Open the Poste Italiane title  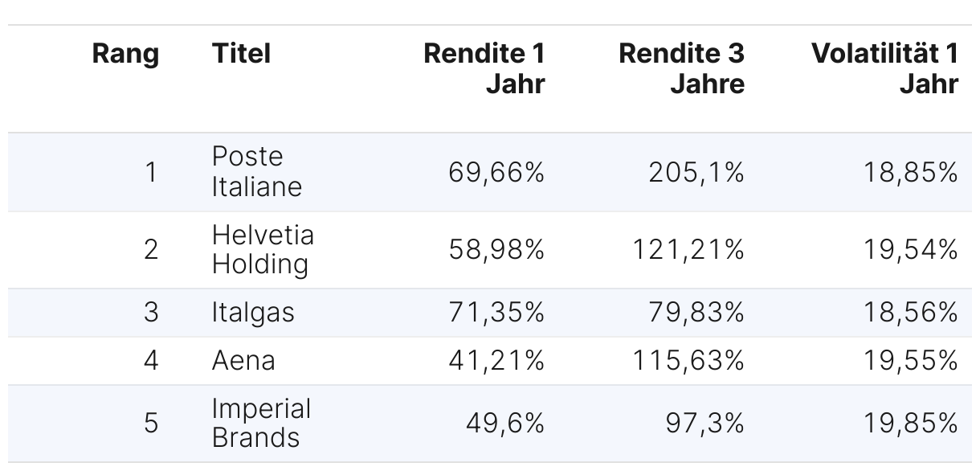pyautogui.click(x=257, y=172)
